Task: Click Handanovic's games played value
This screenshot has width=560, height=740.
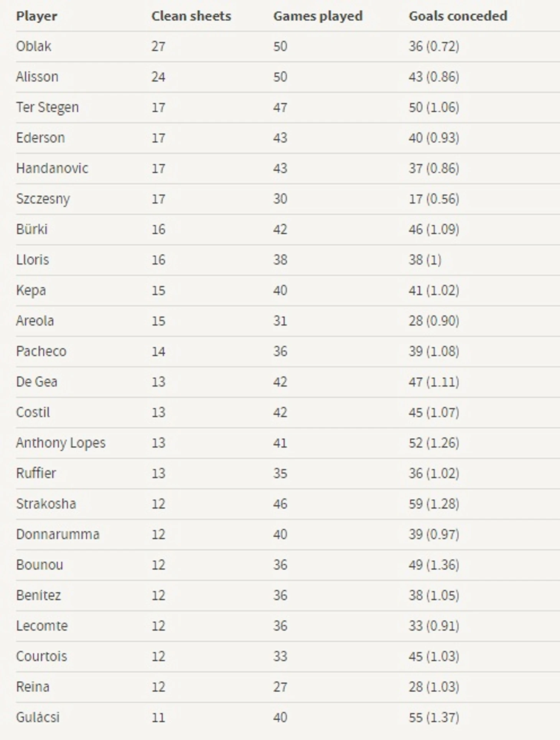Action: point(280,168)
